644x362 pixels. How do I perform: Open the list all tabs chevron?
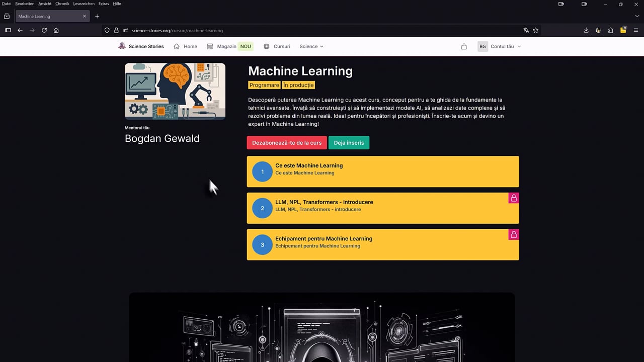[x=637, y=16]
